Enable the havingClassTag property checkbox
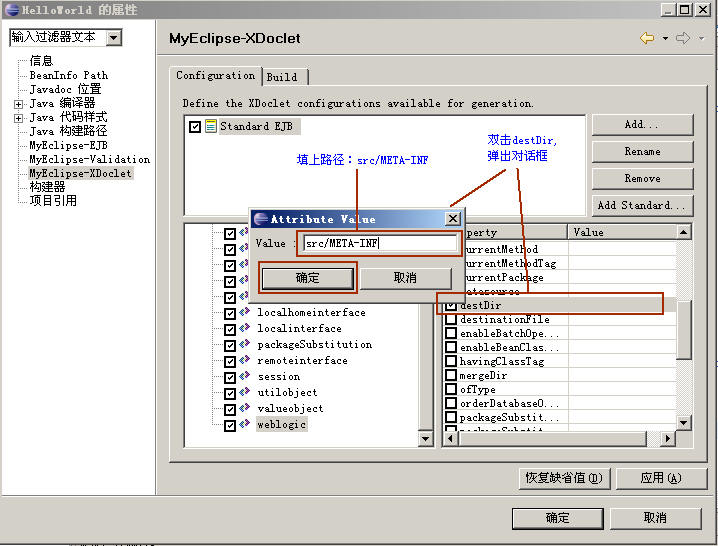718x546 pixels. (451, 361)
